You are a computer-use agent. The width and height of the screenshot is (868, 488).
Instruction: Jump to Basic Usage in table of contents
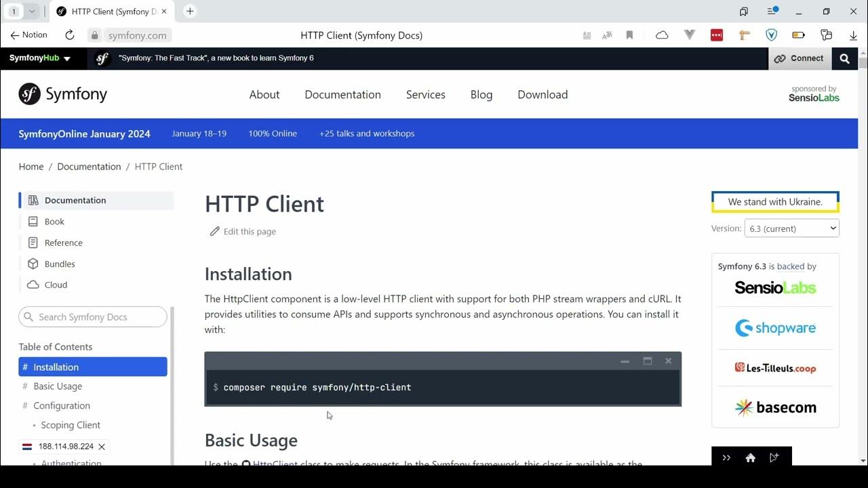[x=58, y=386]
